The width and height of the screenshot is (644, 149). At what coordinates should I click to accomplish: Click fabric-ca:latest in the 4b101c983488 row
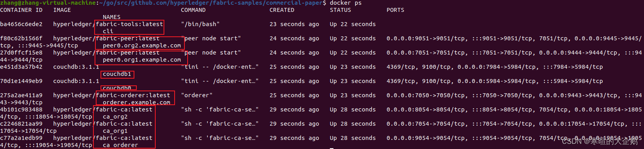coord(124,109)
